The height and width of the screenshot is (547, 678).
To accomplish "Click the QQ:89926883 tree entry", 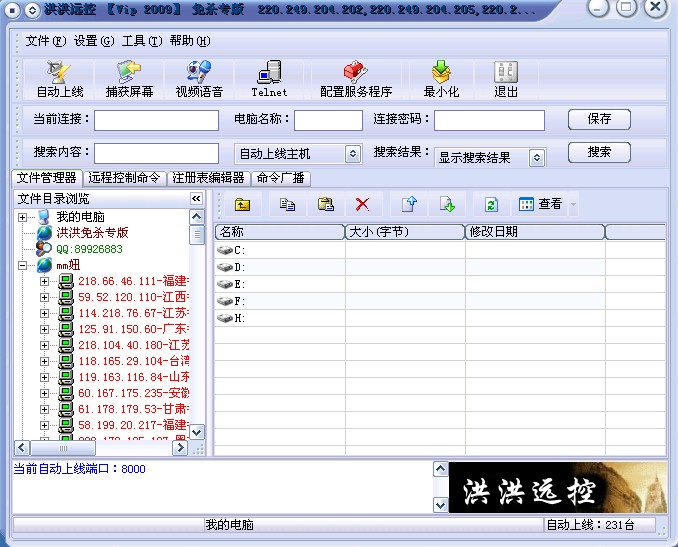I will click(90, 249).
